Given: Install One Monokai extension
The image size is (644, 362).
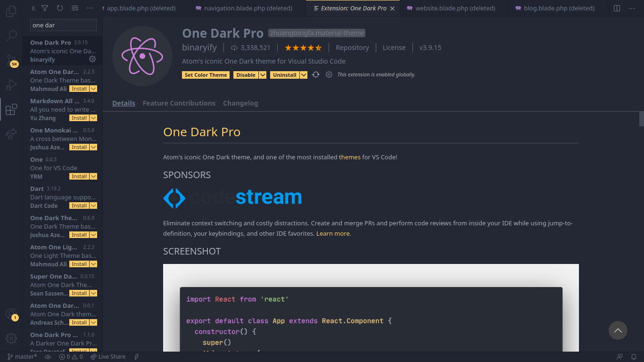Looking at the screenshot, I should click(79, 147).
